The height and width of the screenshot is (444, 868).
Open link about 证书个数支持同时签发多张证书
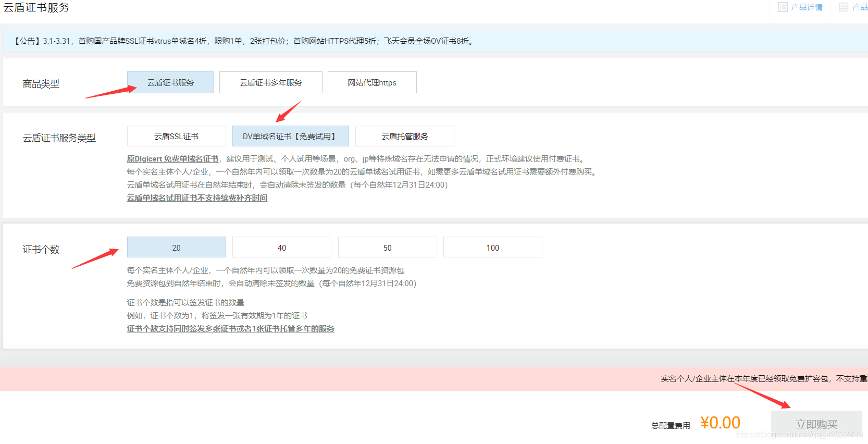pyautogui.click(x=230, y=329)
